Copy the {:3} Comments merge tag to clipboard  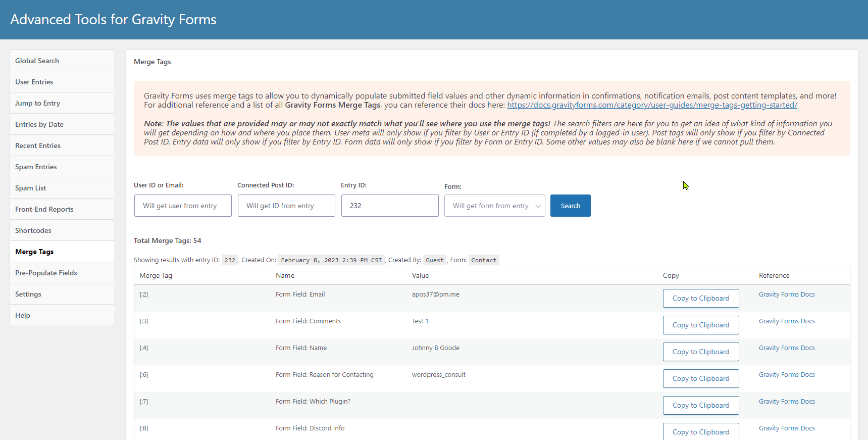(x=701, y=325)
